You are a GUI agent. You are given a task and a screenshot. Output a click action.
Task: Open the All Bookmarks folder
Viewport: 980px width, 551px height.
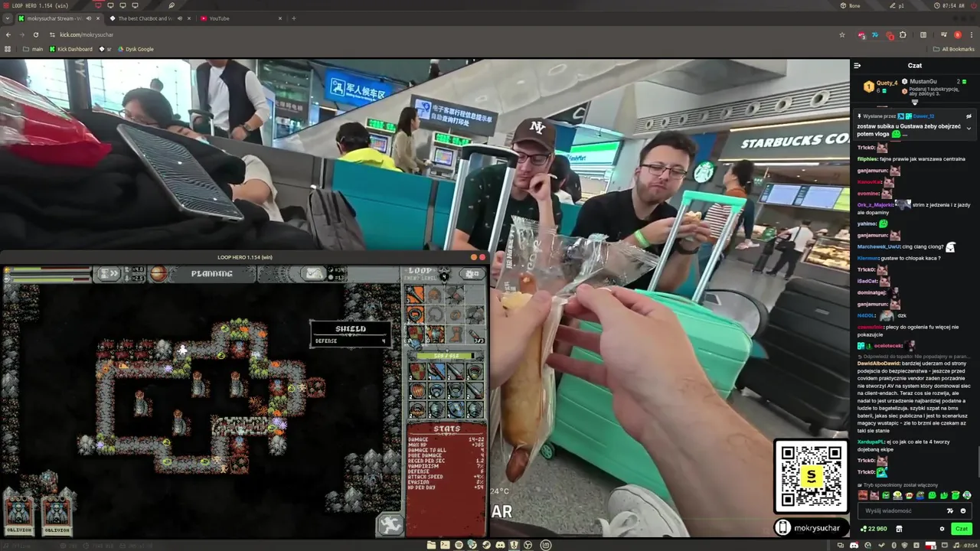tap(954, 49)
